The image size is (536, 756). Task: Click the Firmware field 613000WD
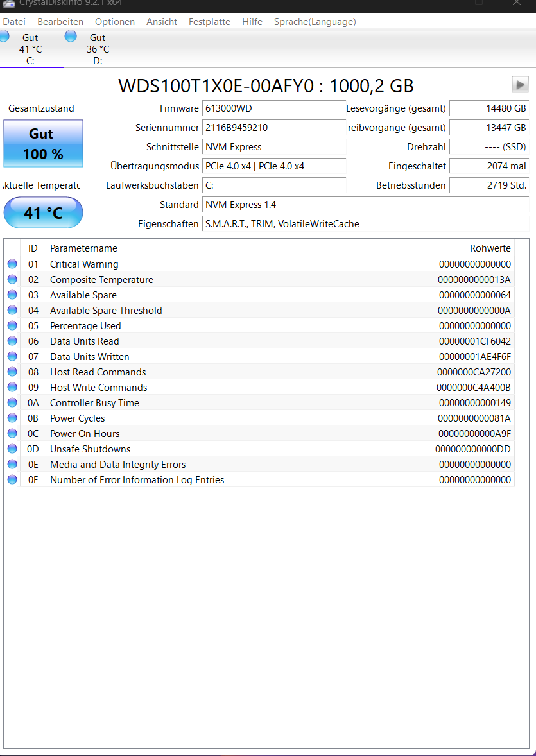(274, 108)
